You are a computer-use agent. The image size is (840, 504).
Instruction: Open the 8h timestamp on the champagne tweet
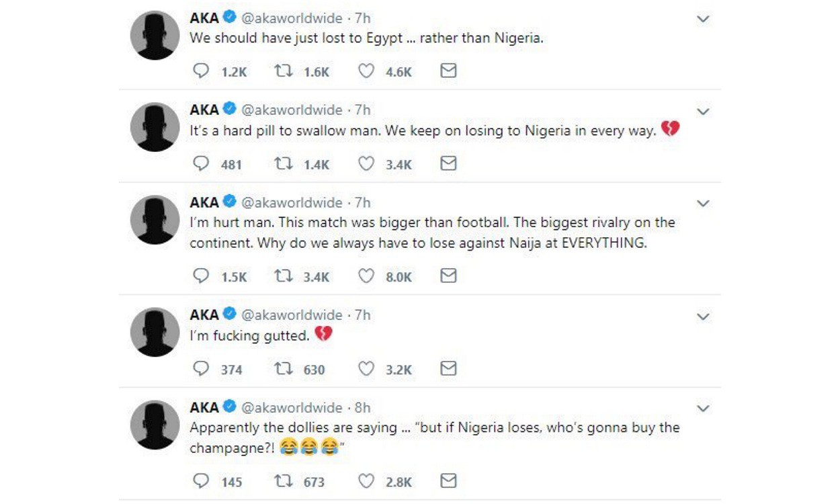point(362,408)
